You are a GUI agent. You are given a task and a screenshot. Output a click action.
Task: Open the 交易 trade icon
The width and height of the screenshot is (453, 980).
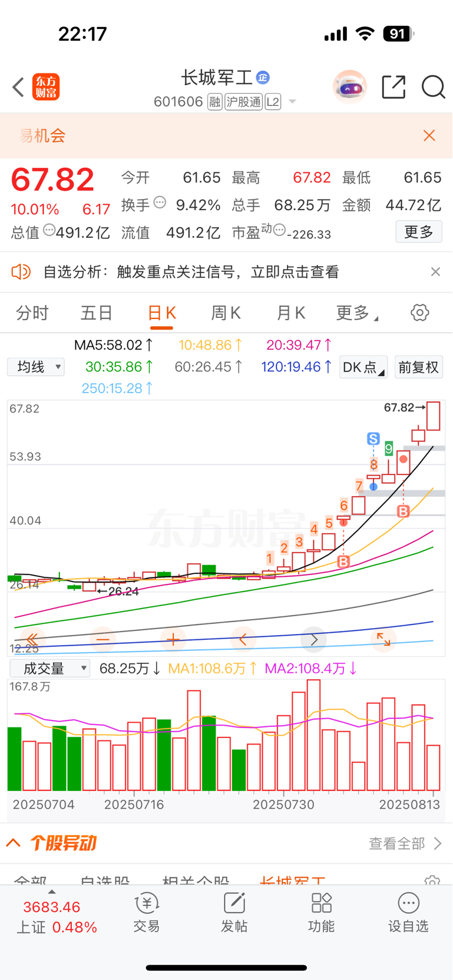(147, 912)
